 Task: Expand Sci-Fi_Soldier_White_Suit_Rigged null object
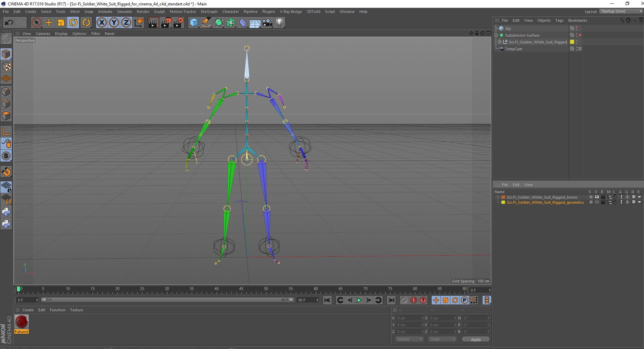point(500,42)
